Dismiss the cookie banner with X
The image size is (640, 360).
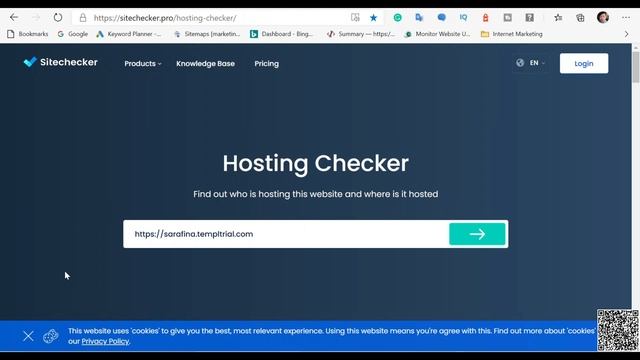coord(28,336)
